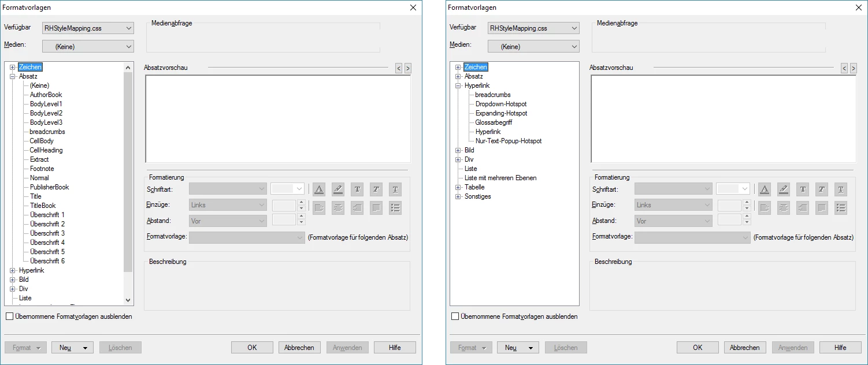Click bullet list icon in right dialog
This screenshot has height=365, width=868.
click(x=841, y=208)
